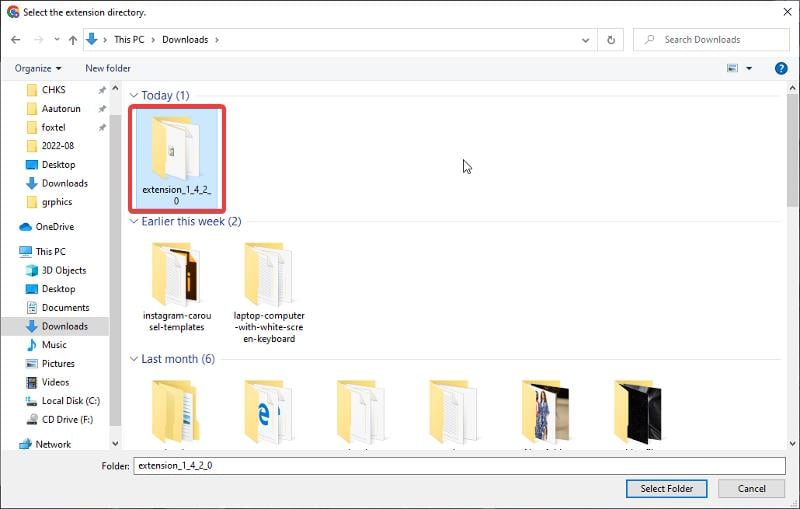
Task: Open the Help button
Action: [x=781, y=68]
